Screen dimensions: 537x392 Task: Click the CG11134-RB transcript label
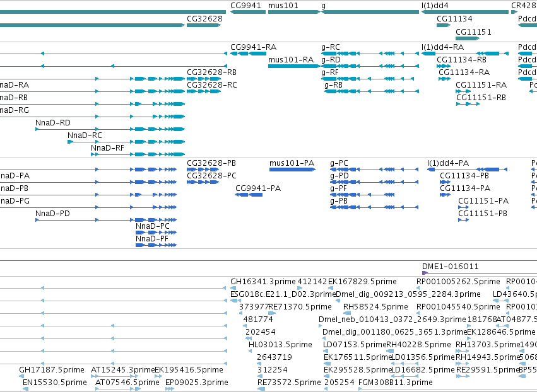point(461,59)
